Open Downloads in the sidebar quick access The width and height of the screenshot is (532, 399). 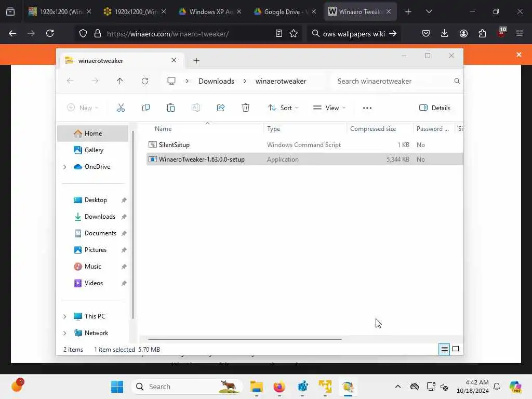99,217
